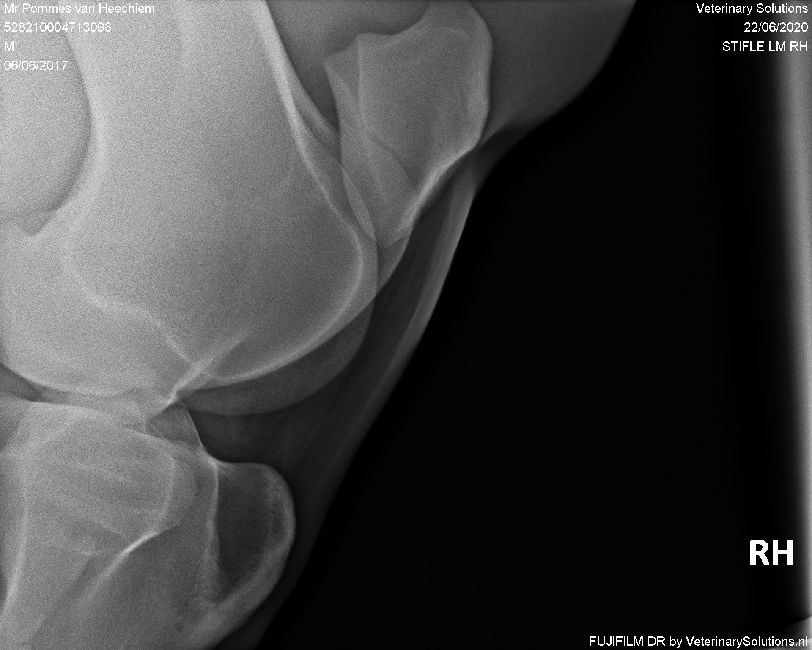Click patient name 'Mr Pommes van Heechiem'
This screenshot has height=650, width=812.
[x=79, y=8]
